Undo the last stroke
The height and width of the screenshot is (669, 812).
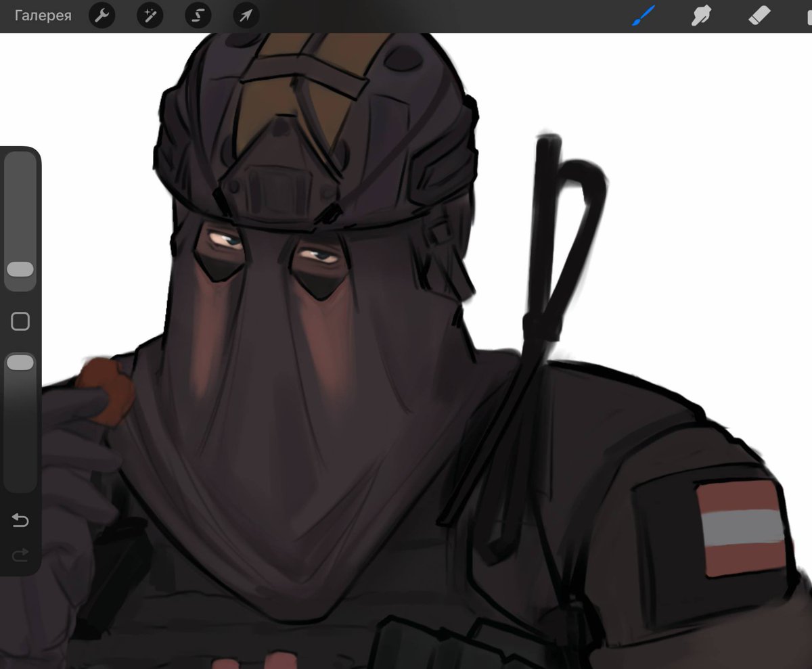pyautogui.click(x=20, y=520)
